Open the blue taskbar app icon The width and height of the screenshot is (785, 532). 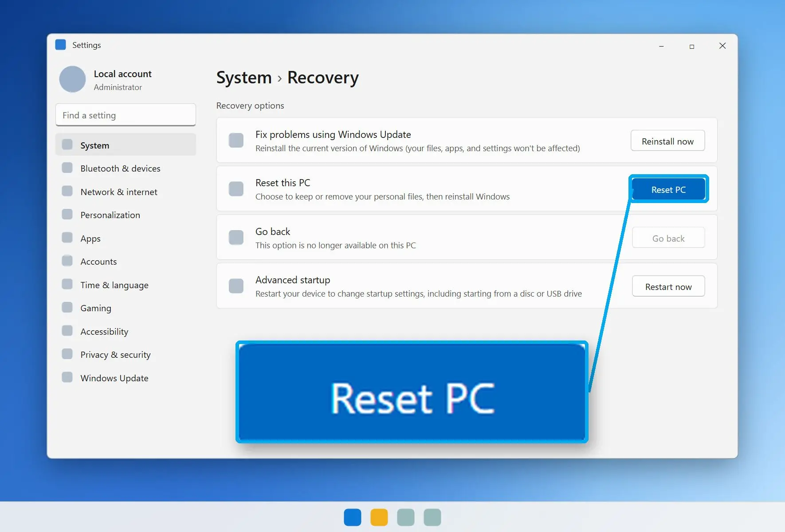353,517
